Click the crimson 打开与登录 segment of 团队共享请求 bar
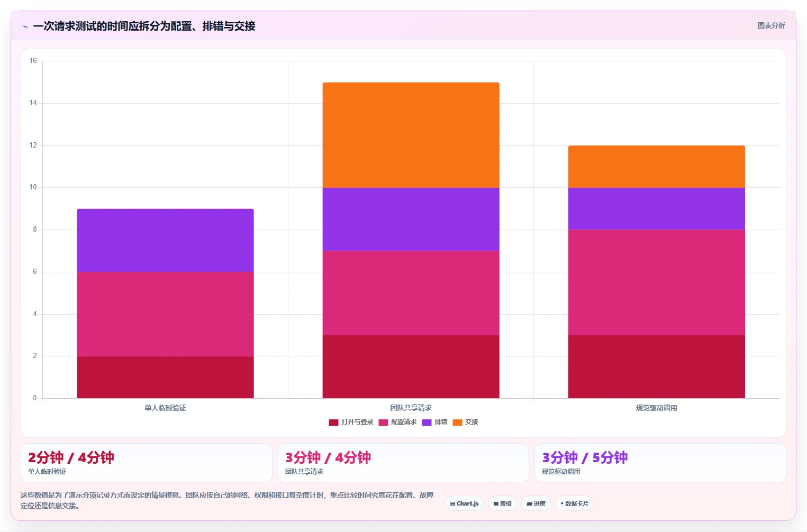Image resolution: width=807 pixels, height=532 pixels. [x=411, y=366]
